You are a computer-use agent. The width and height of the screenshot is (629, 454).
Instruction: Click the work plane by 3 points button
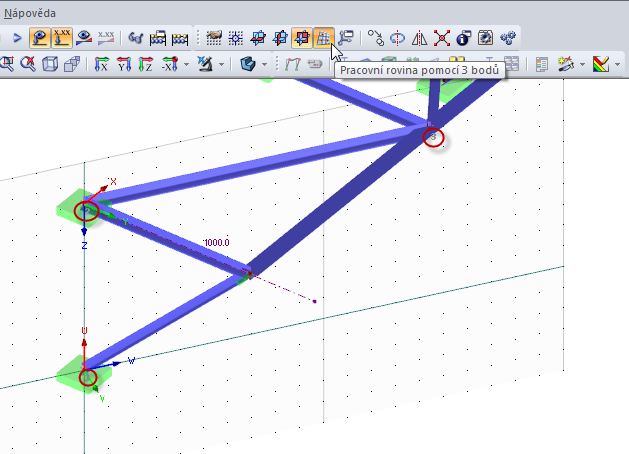[x=324, y=38]
